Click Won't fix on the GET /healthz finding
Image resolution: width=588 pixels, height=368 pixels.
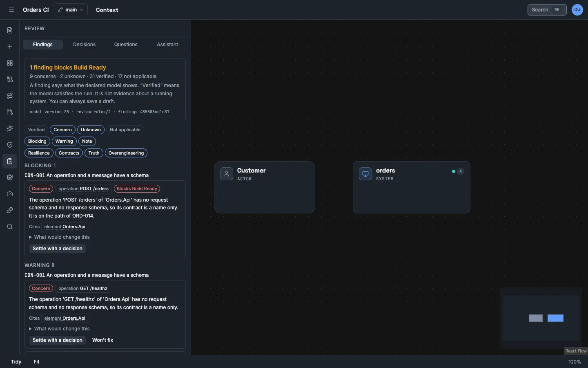(x=103, y=340)
